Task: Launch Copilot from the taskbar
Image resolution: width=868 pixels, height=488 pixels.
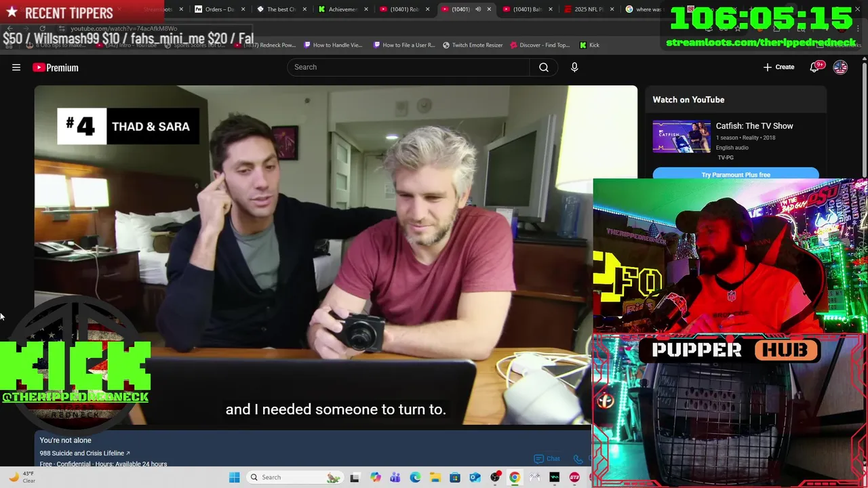Action: coord(375,477)
